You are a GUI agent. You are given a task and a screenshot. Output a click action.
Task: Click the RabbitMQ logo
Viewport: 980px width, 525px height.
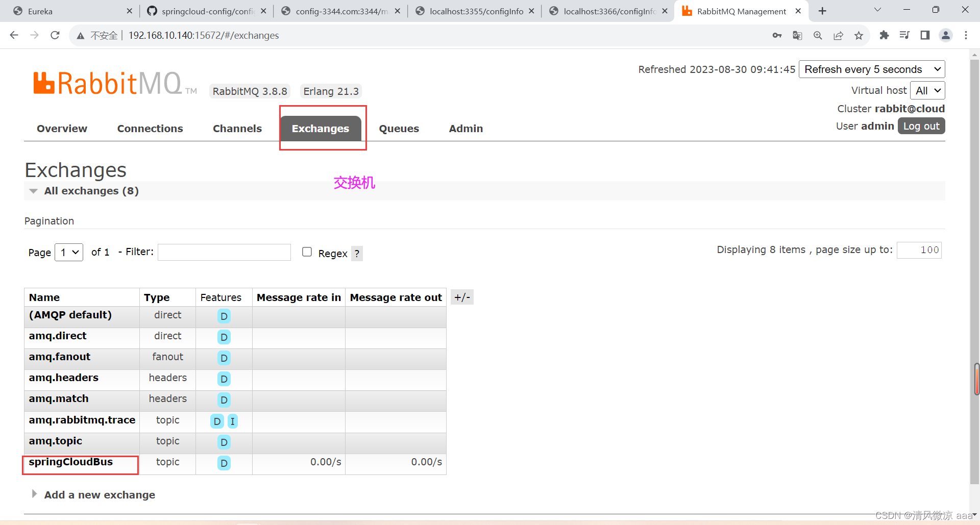115,83
